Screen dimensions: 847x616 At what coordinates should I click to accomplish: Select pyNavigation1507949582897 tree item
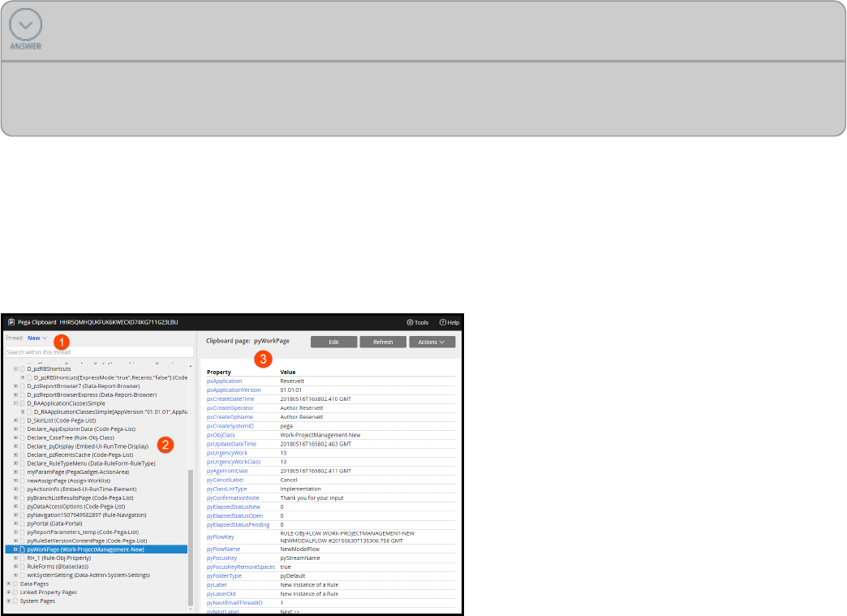(87, 515)
